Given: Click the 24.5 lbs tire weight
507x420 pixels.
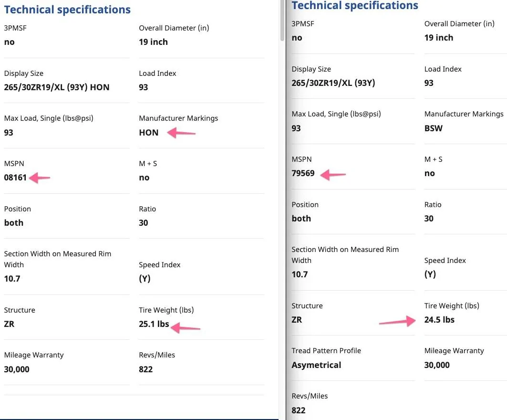Looking at the screenshot, I should 439,320.
